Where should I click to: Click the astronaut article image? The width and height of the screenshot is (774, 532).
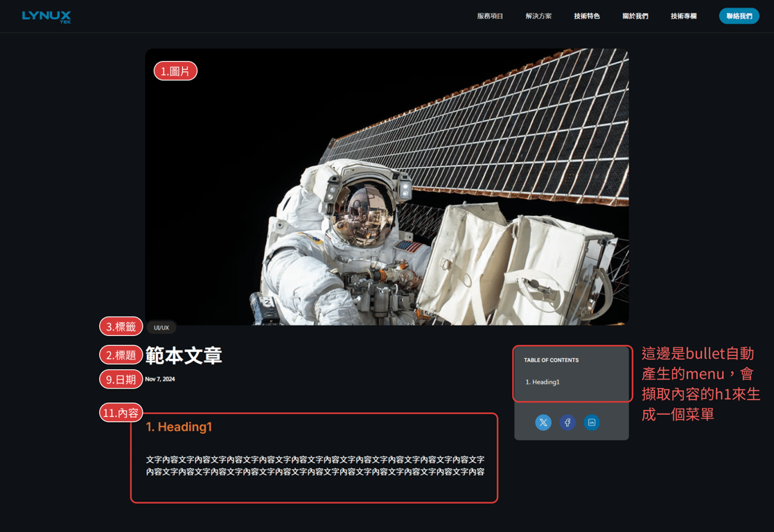pos(387,186)
